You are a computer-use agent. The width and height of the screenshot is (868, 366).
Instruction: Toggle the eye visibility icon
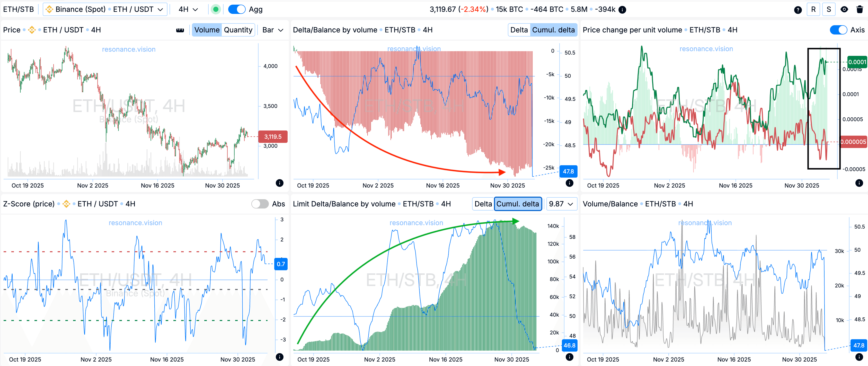pos(844,10)
